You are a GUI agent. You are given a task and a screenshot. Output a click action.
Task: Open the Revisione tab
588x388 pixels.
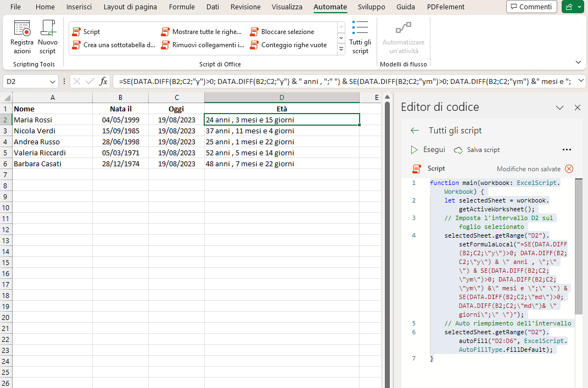pyautogui.click(x=245, y=7)
